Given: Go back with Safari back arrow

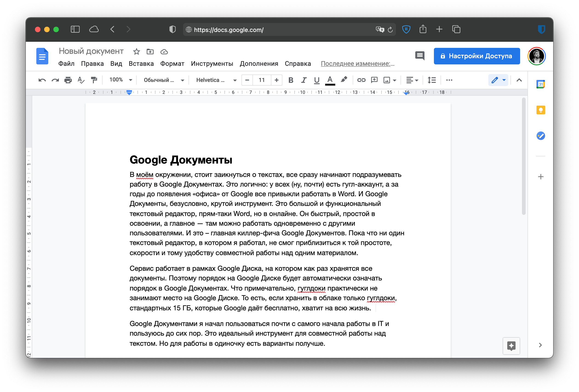Looking at the screenshot, I should (112, 29).
